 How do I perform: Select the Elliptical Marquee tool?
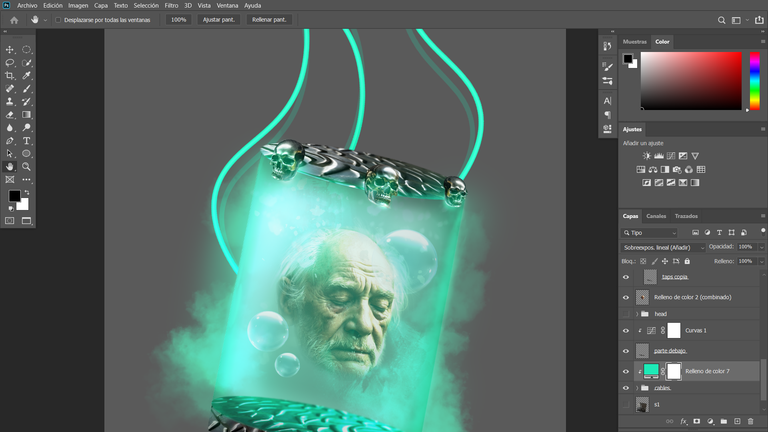[26, 49]
